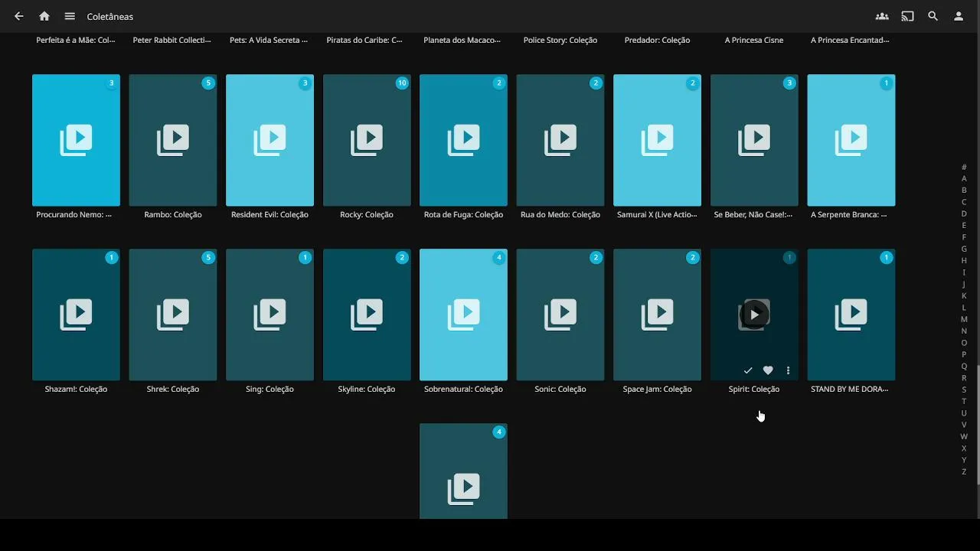The image size is (980, 551).
Task: Open the Skyline: Coleção card
Action: tap(367, 315)
